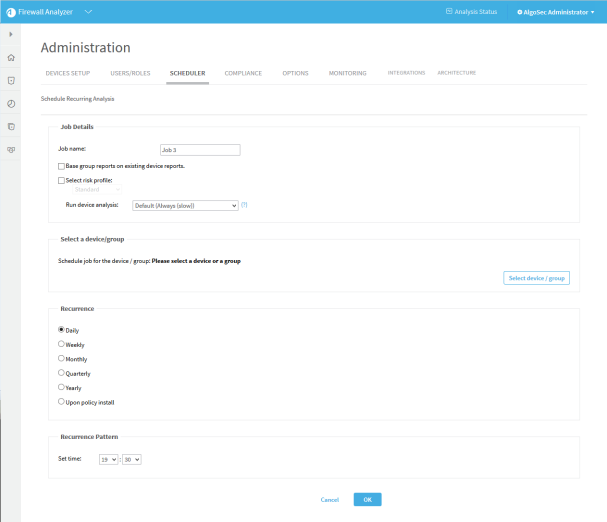Expand the left sidebar with arrow icon
Viewport: 607px width, 522px height.
tap(10, 35)
